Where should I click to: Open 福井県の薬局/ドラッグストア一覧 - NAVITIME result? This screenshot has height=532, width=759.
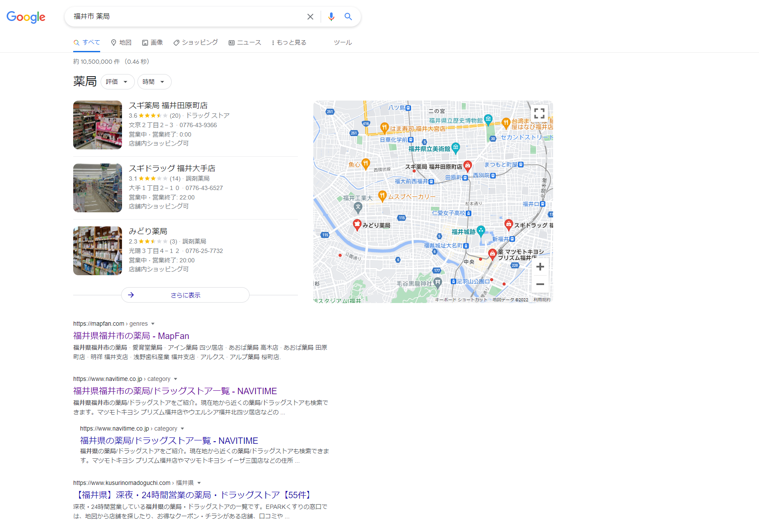[169, 441]
